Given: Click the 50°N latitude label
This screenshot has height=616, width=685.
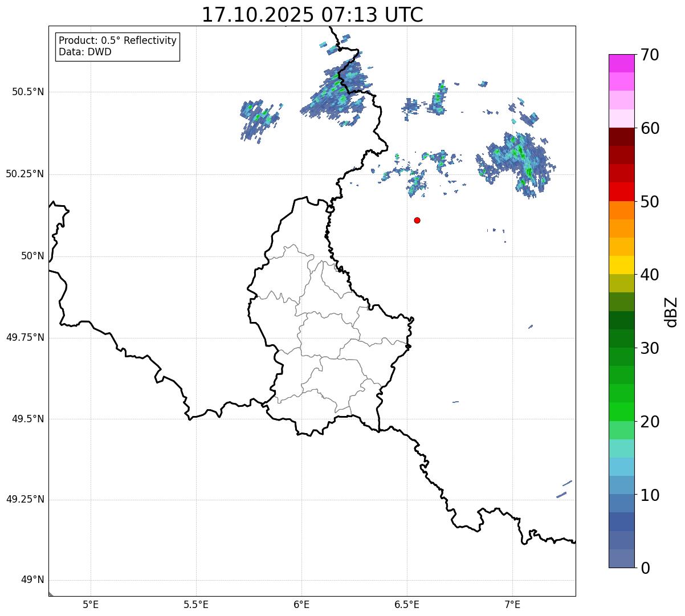Looking at the screenshot, I should coord(32,256).
